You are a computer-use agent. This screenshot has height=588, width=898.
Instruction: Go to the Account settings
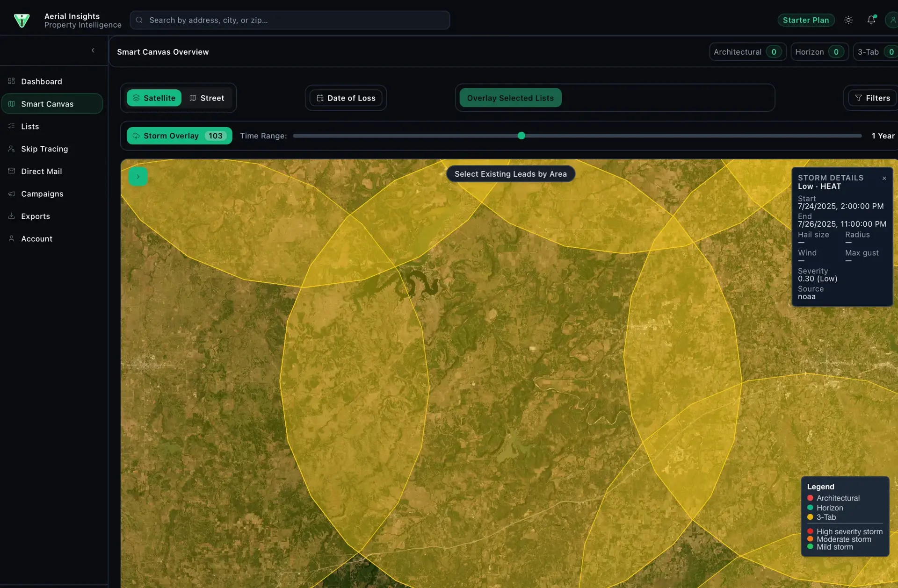(52, 238)
